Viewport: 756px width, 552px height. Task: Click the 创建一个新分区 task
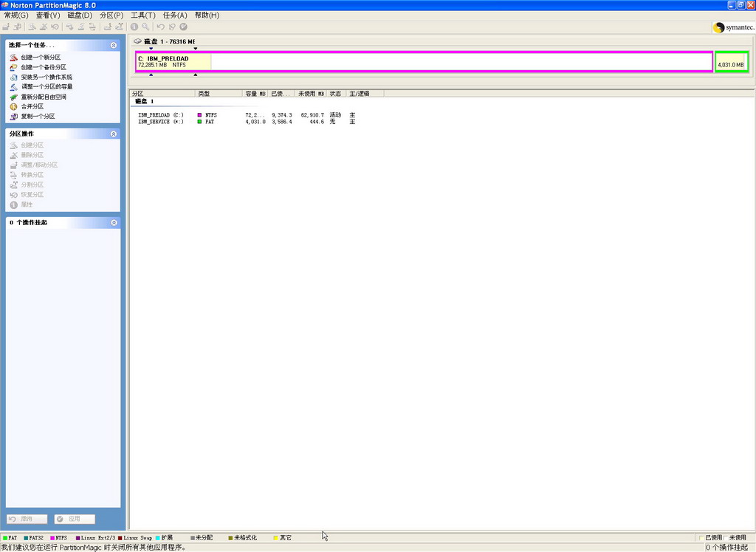[41, 58]
